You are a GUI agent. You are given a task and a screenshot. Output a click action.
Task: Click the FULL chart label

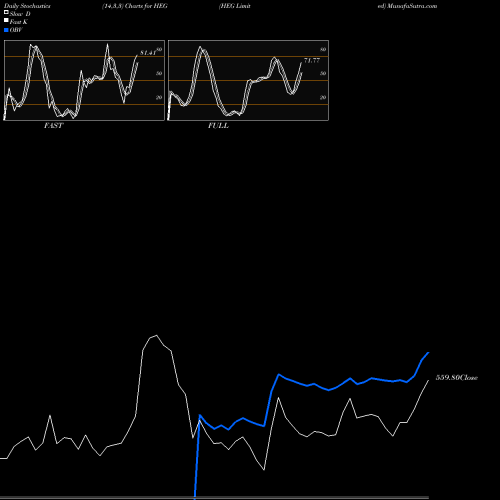(x=218, y=126)
